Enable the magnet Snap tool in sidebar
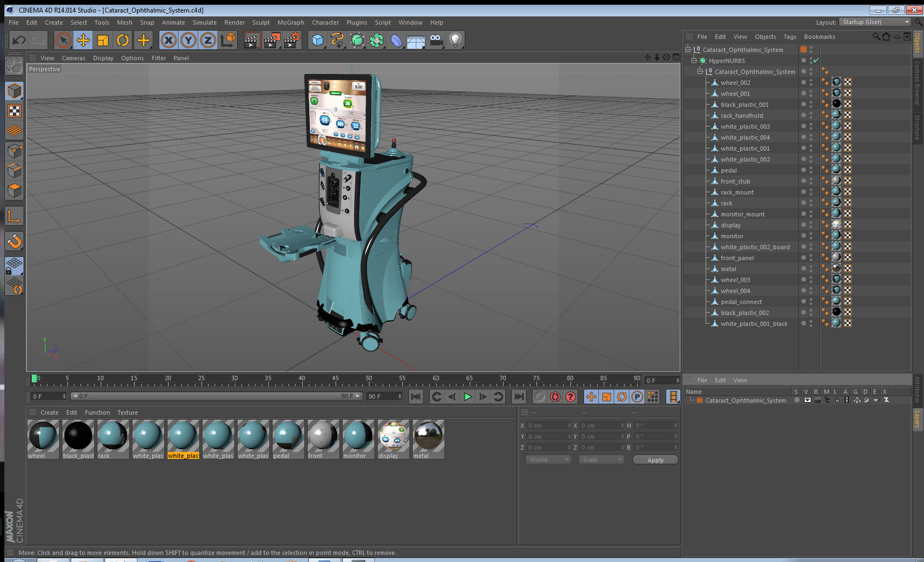The width and height of the screenshot is (924, 562). [14, 241]
